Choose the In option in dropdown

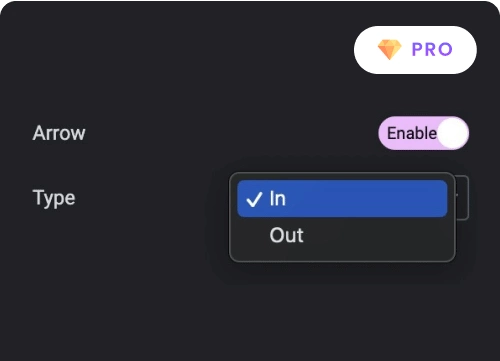[342, 199]
